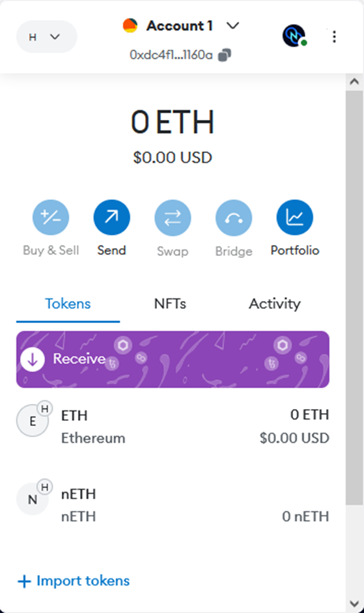The width and height of the screenshot is (364, 613).
Task: Click the account avatar icon
Action: [x=130, y=26]
